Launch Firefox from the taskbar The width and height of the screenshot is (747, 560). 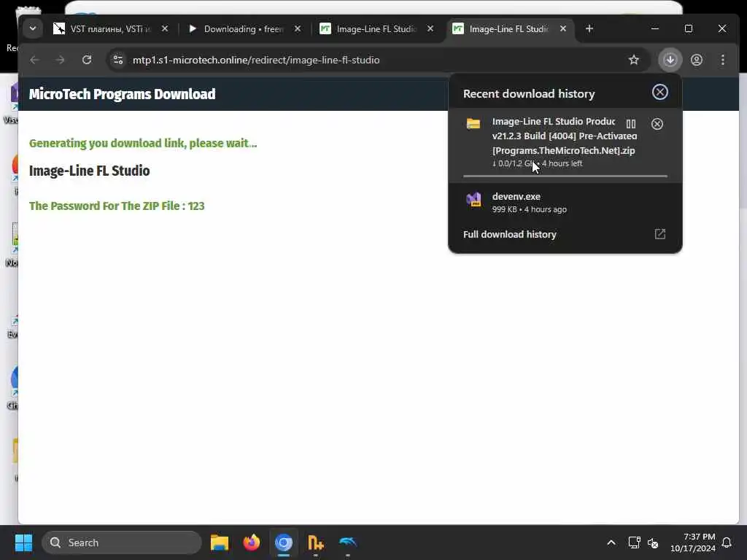pos(252,542)
